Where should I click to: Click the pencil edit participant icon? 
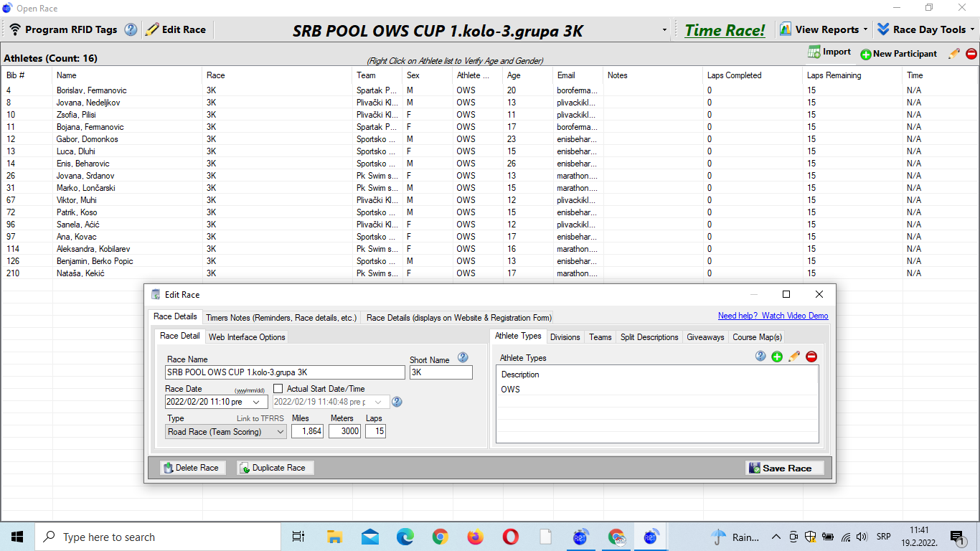click(953, 54)
